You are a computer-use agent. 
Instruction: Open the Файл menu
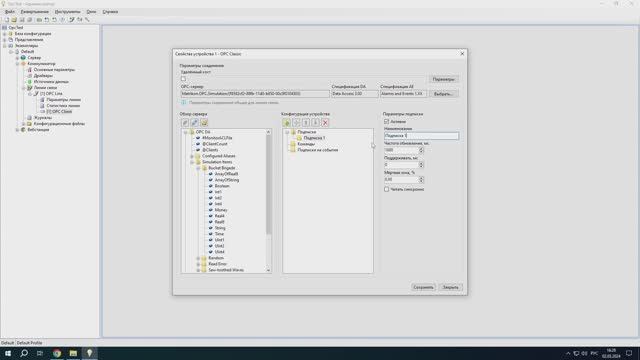(10, 12)
